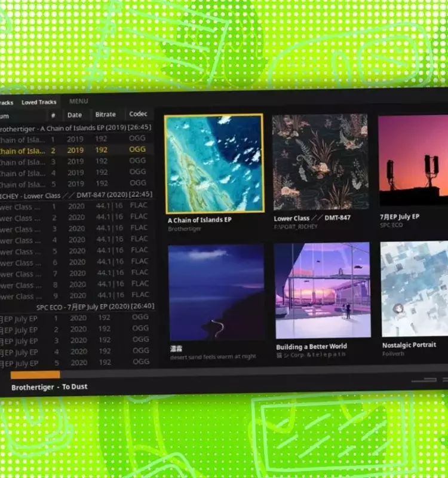Seek within the orange playback progress bar
Image resolution: width=448 pixels, height=478 pixels.
coord(35,375)
